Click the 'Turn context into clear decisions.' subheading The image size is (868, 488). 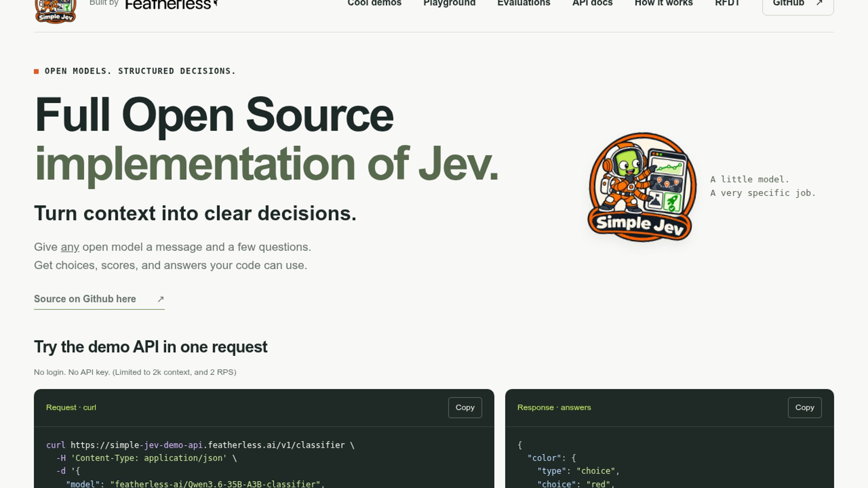pos(195,213)
